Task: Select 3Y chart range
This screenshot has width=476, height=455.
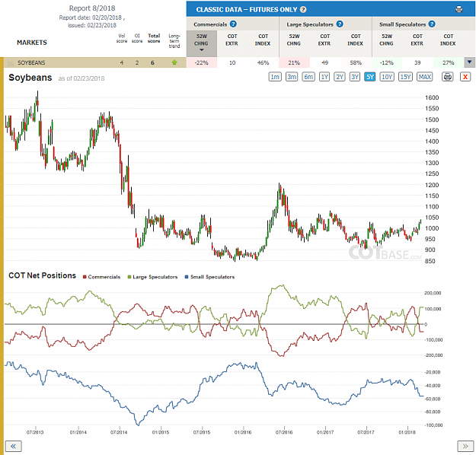Action: tap(355, 77)
